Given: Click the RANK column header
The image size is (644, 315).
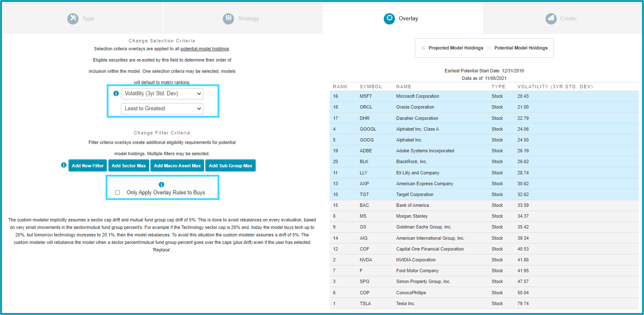Looking at the screenshot, I should (x=340, y=87).
